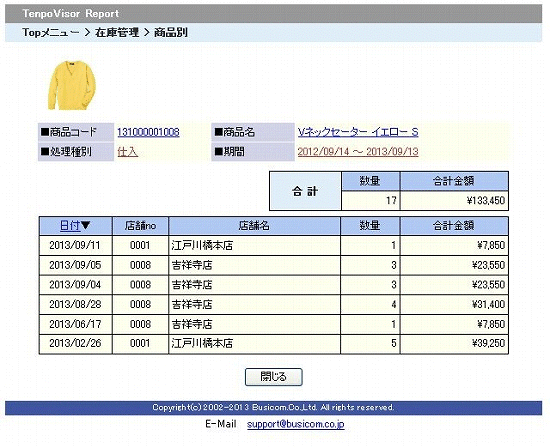This screenshot has height=448, width=550.
Task: Click the 2013/09/11 江戸川橋本店 row
Action: coord(274,245)
